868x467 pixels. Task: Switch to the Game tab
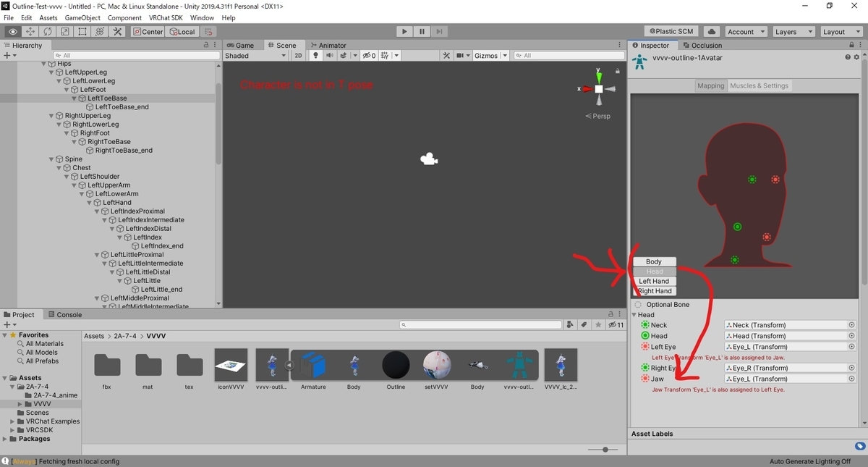[x=241, y=45]
